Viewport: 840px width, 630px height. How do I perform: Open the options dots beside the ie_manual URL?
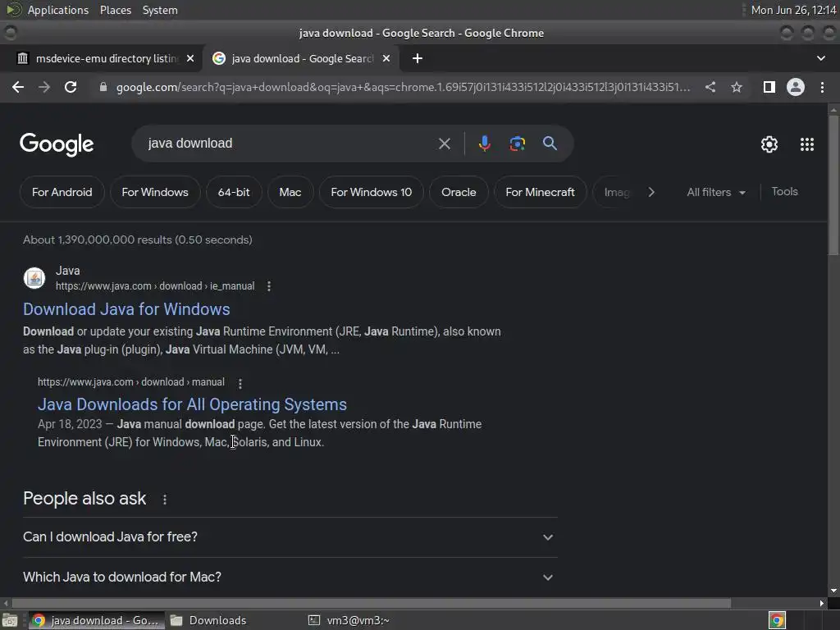click(x=269, y=286)
